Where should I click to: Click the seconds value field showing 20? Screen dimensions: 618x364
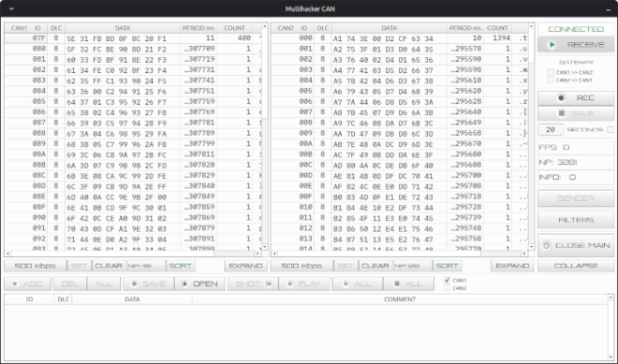551,129
